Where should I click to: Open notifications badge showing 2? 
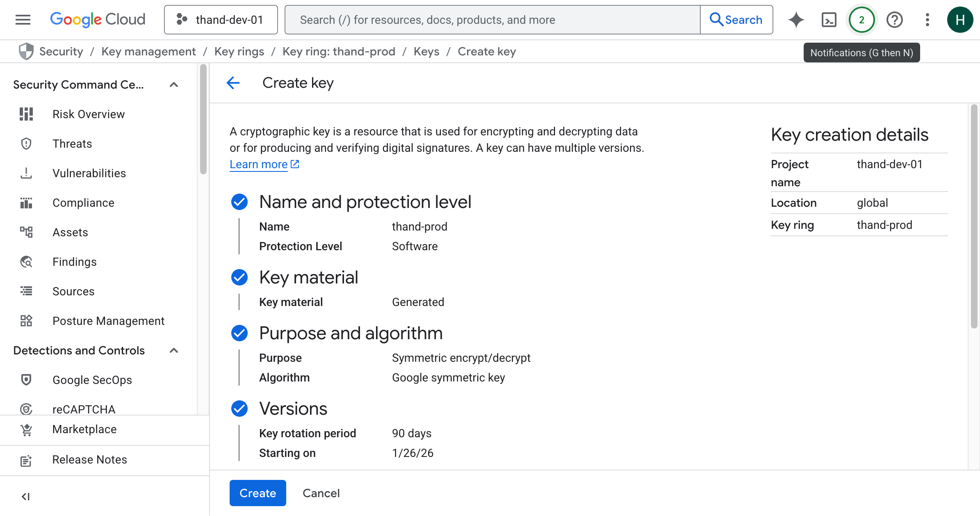pos(861,20)
